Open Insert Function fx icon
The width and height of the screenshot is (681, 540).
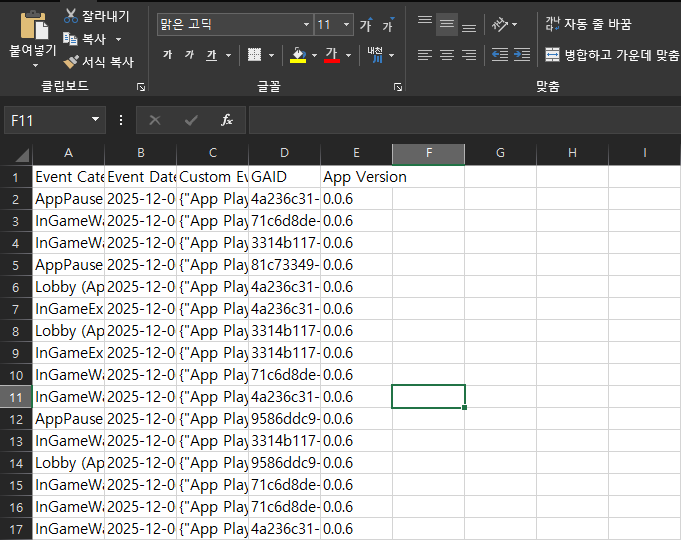tap(227, 120)
